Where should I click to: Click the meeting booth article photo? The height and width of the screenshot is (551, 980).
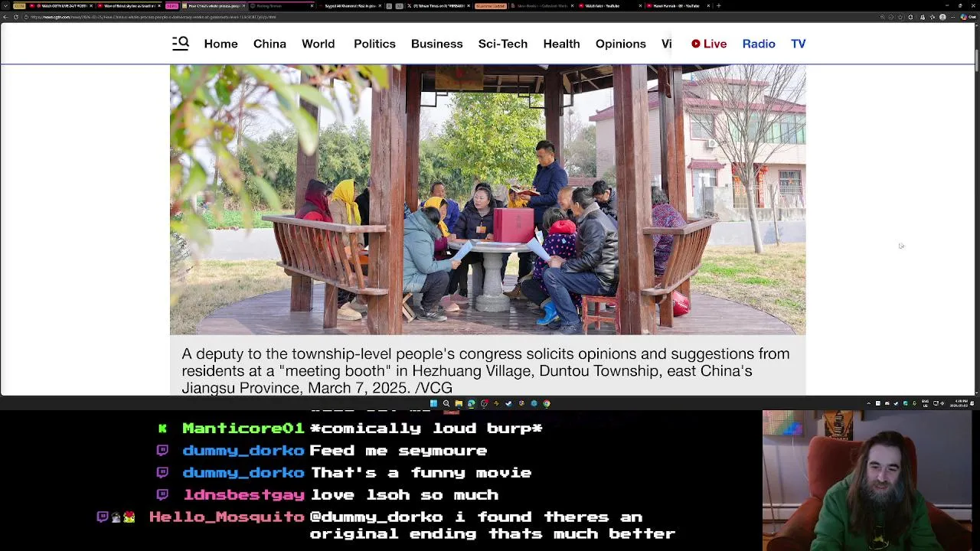pos(488,200)
